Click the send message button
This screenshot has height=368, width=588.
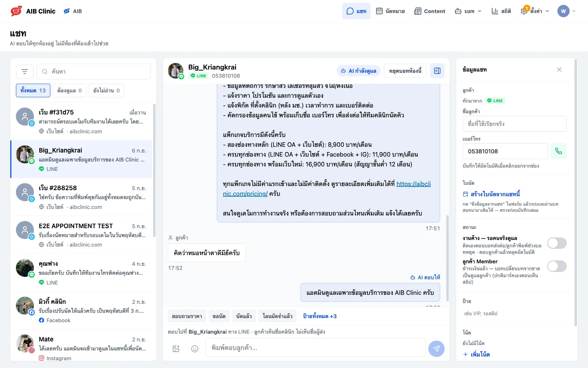coord(437,349)
